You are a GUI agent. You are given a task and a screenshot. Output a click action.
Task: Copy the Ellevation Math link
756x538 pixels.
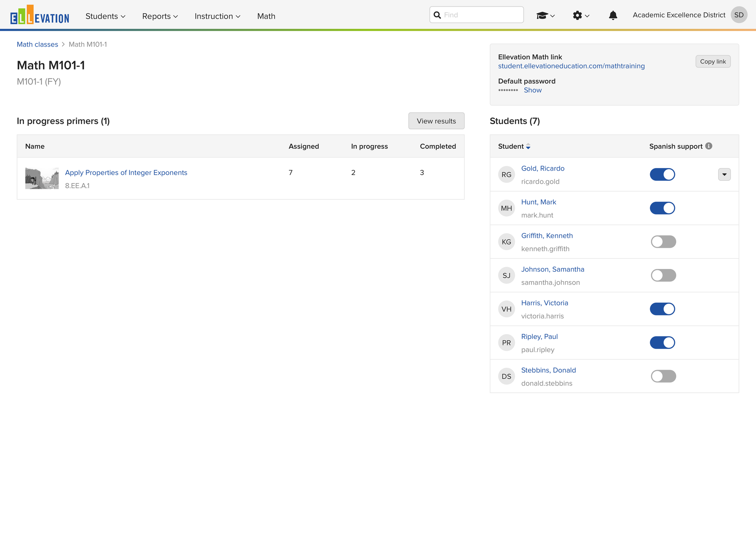click(x=713, y=62)
